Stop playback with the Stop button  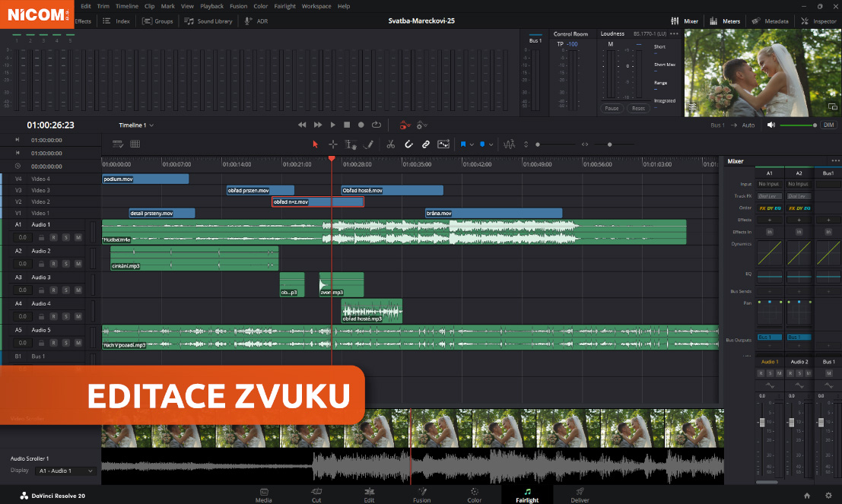point(347,125)
